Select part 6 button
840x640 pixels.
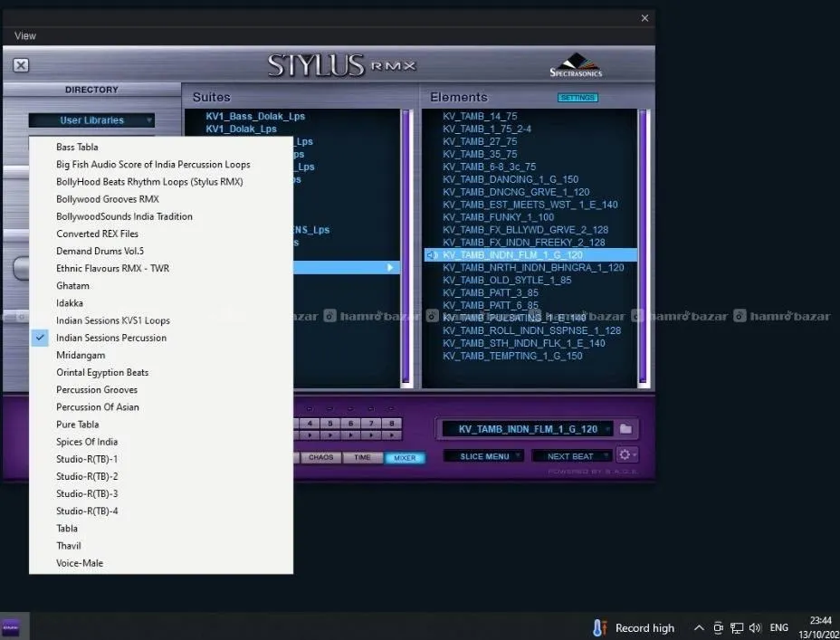point(350,424)
